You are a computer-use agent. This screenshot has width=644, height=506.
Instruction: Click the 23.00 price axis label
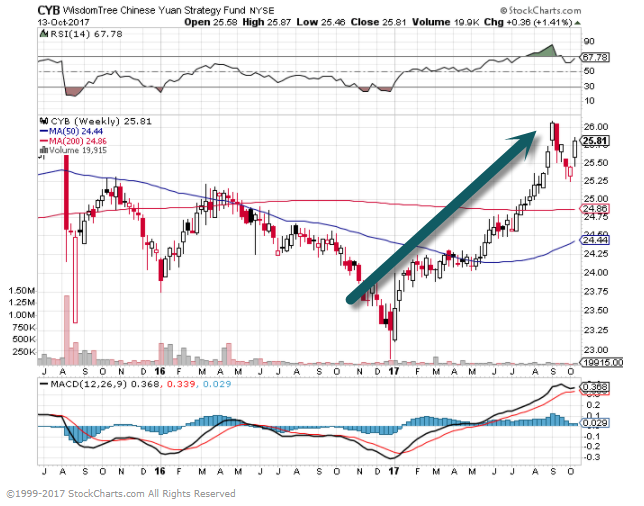596,350
